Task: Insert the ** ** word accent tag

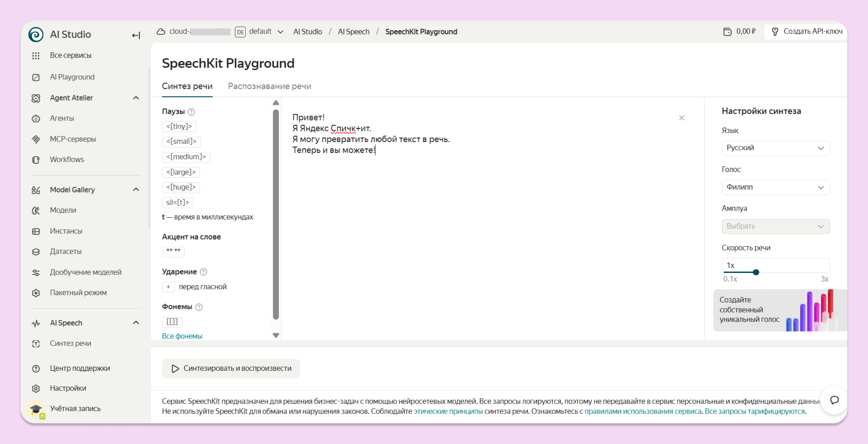Action: point(173,252)
